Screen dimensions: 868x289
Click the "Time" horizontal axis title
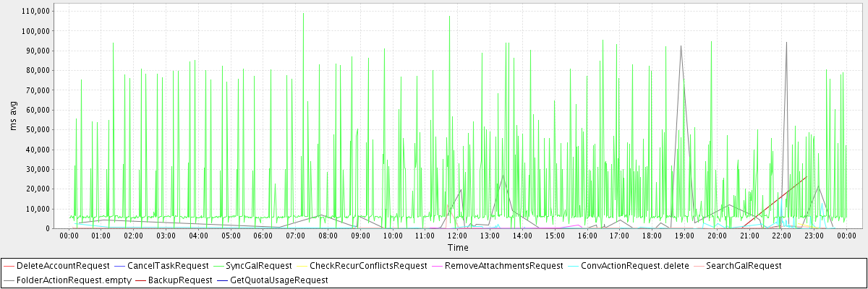(457, 248)
